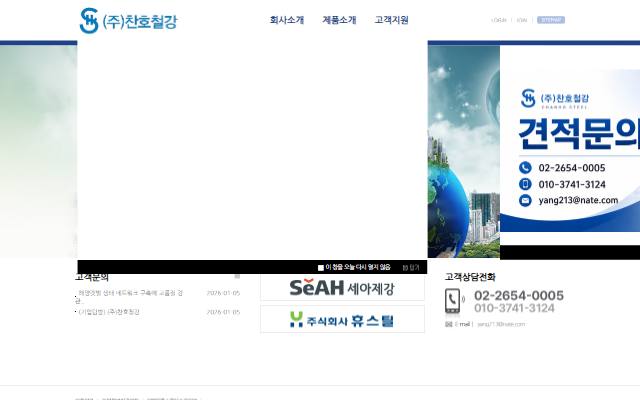Image resolution: width=640 pixels, height=400 pixels.
Task: Click yang213@nate.com in the banner
Action: (578, 200)
